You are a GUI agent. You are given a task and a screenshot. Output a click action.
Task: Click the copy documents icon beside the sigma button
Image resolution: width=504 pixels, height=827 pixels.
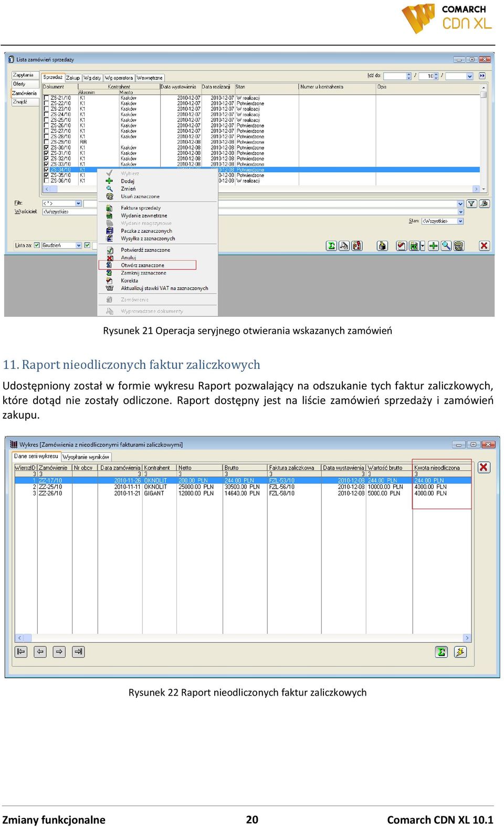click(344, 246)
